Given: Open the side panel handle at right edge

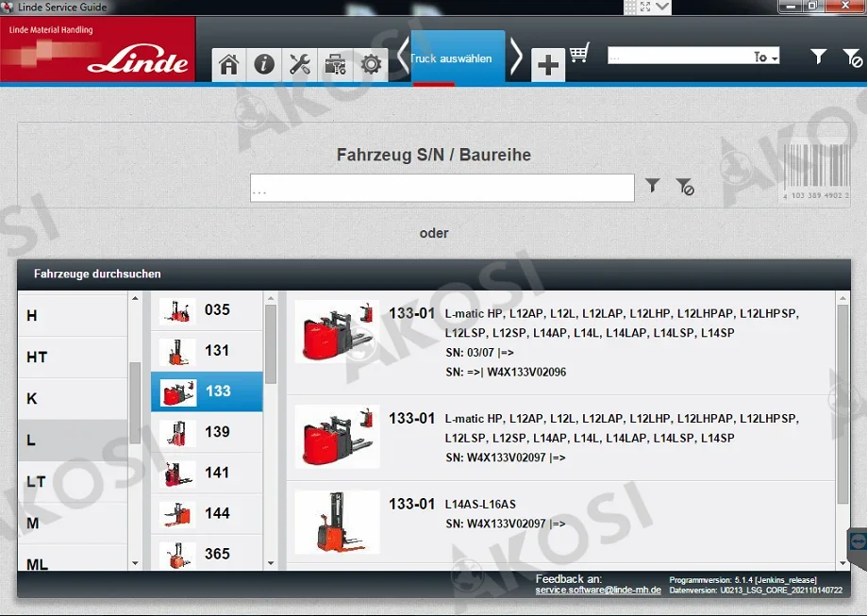Looking at the screenshot, I should pos(857,546).
